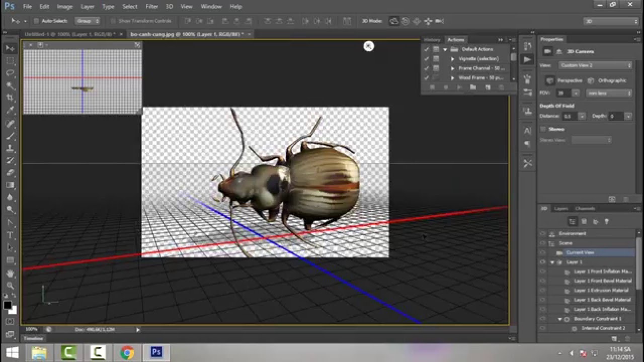Switch to Untitled-1 document tab
The height and width of the screenshot is (362, 644).
[70, 34]
